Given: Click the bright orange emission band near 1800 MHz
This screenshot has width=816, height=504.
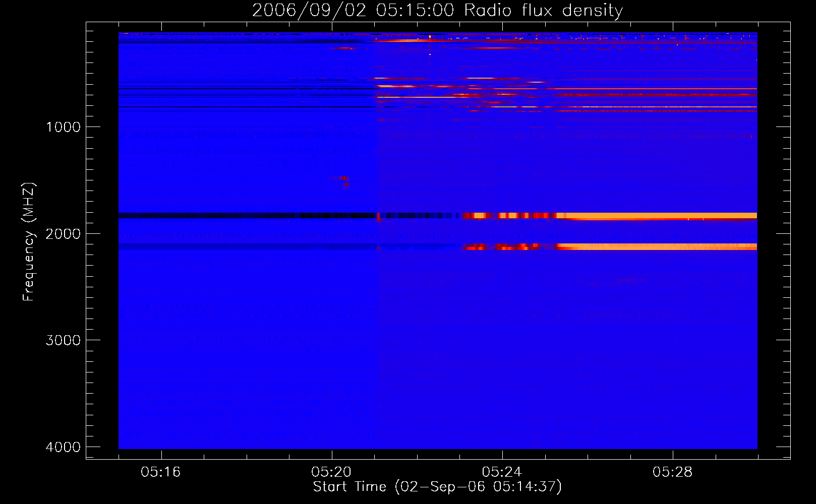Looking at the screenshot, I should click(656, 216).
